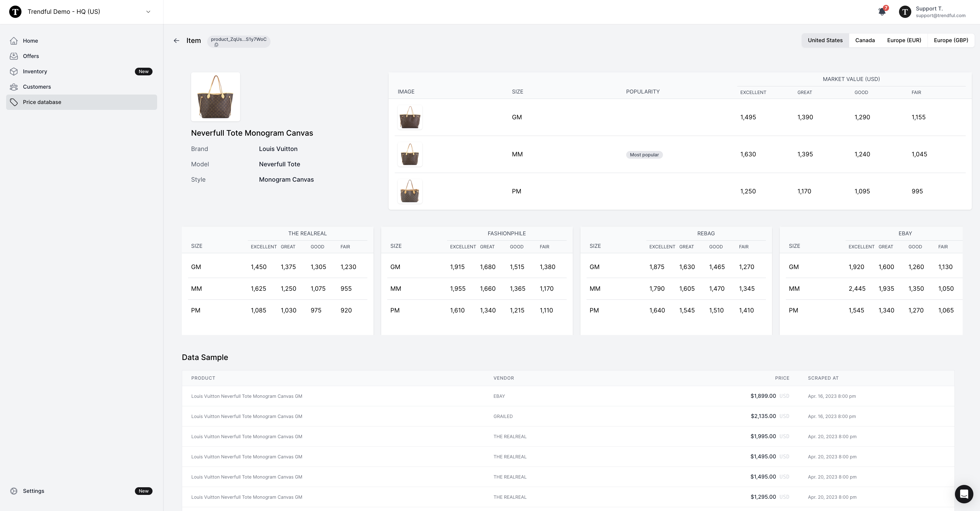Click the Monogram Canvas style value
Image resolution: width=980 pixels, height=511 pixels.
click(x=286, y=180)
